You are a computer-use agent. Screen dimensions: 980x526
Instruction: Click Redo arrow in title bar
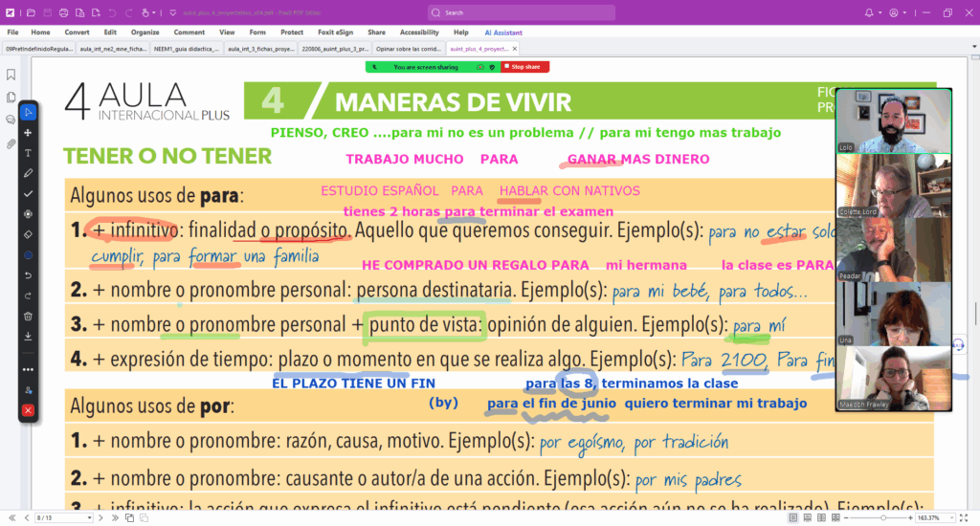[x=129, y=12]
